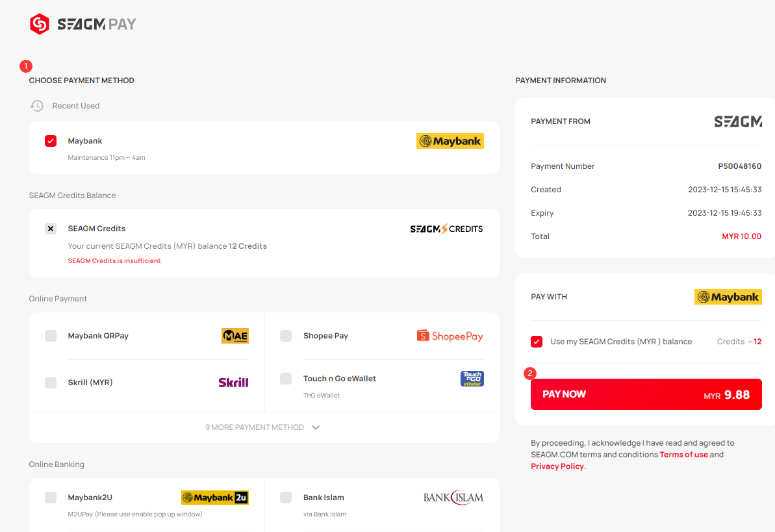Viewport: 775px width, 532px height.
Task: Click the ShopeePay logo
Action: click(450, 336)
